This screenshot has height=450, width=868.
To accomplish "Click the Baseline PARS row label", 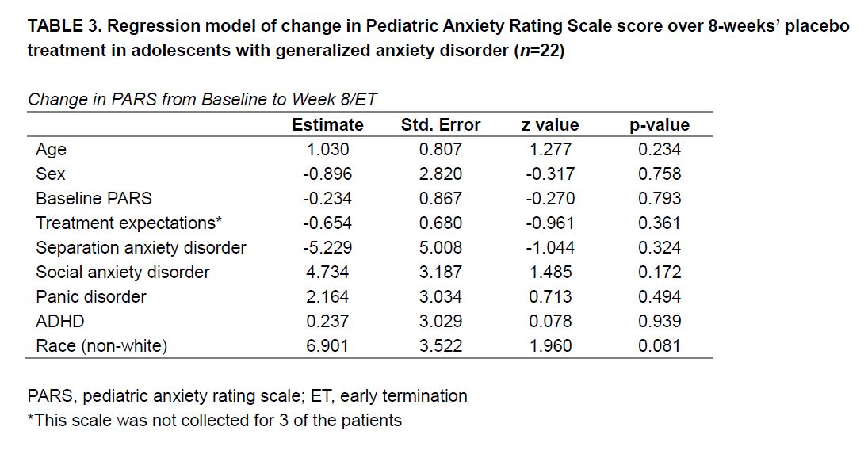I will pyautogui.click(x=94, y=199).
